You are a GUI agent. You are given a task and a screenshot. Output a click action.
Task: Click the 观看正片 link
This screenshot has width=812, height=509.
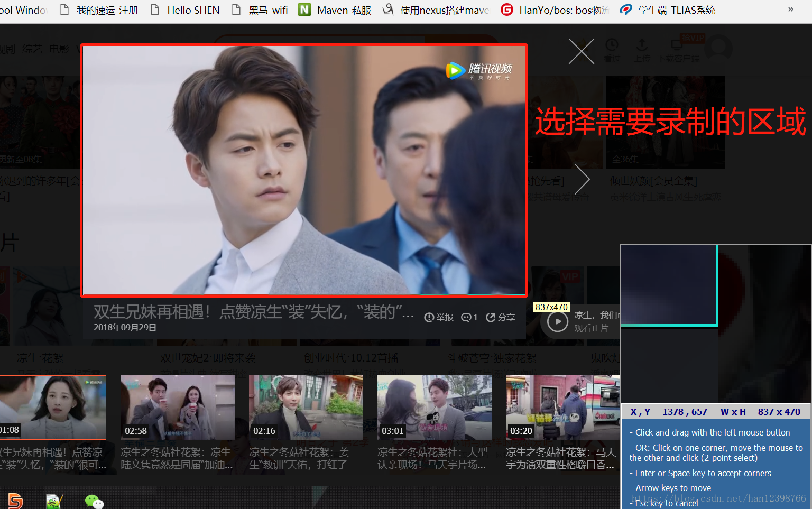pos(591,328)
